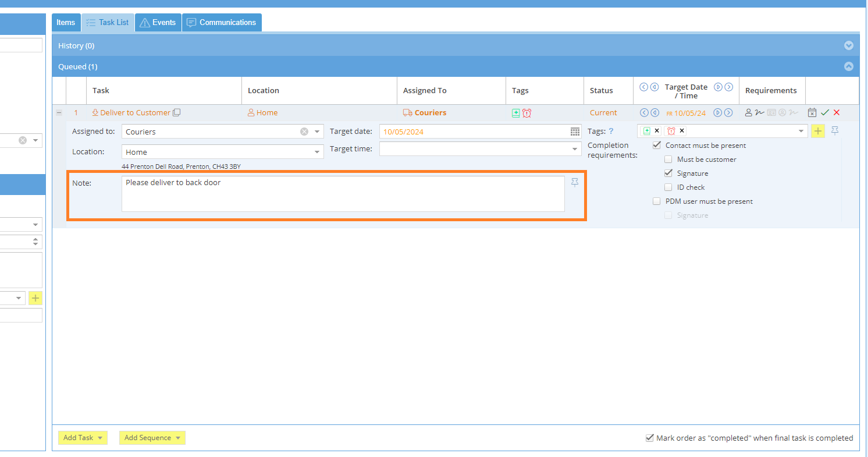Uncheck Contact must be present
The width and height of the screenshot is (868, 457).
[657, 146]
